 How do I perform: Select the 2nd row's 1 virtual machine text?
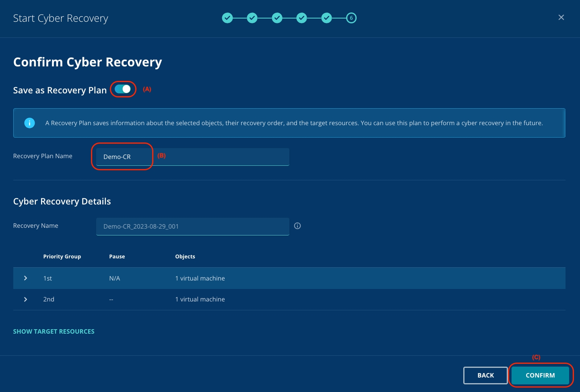[200, 299]
